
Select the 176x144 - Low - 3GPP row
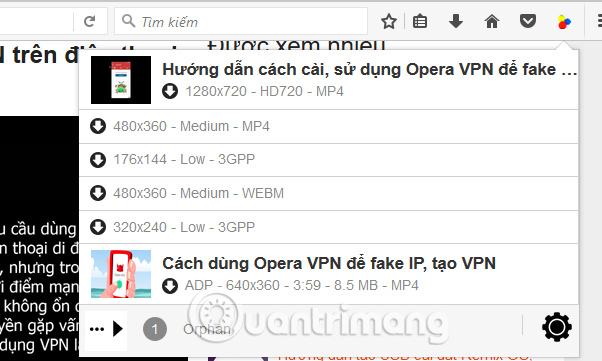point(329,160)
